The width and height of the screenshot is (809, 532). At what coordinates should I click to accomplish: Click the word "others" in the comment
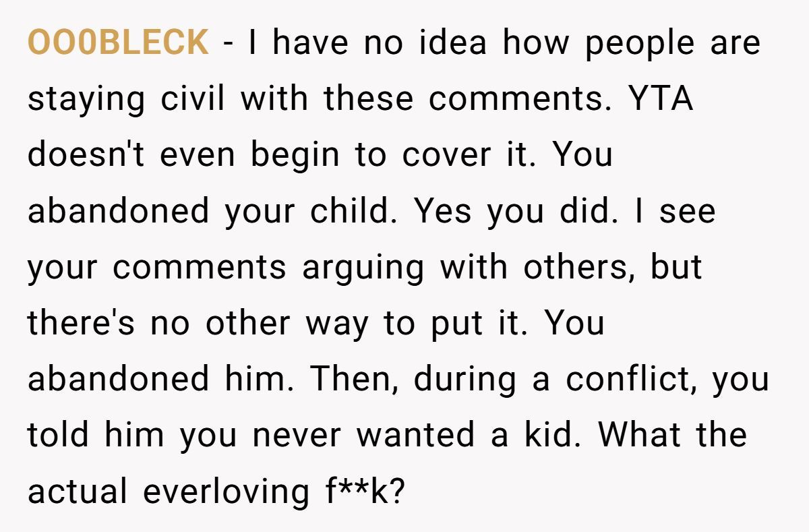[579, 267]
